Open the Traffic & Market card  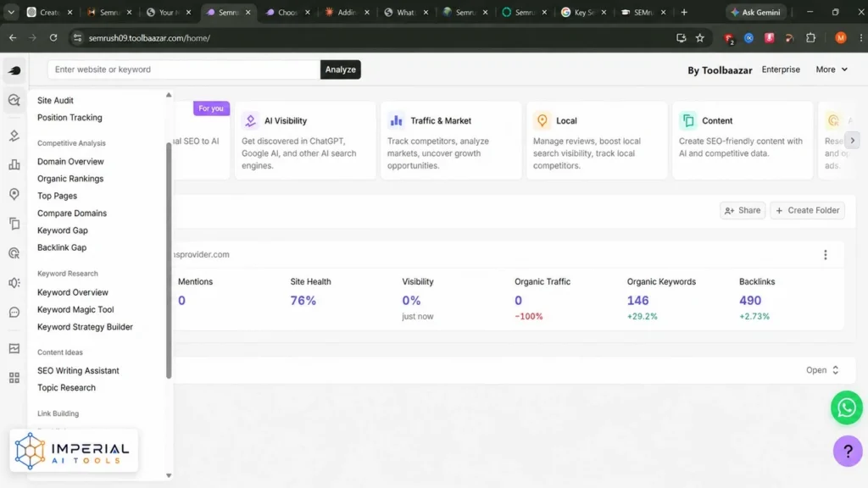click(x=451, y=140)
